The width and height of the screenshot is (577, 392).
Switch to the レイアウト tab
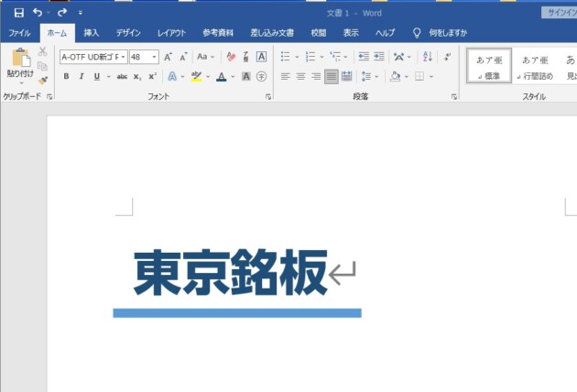[171, 33]
